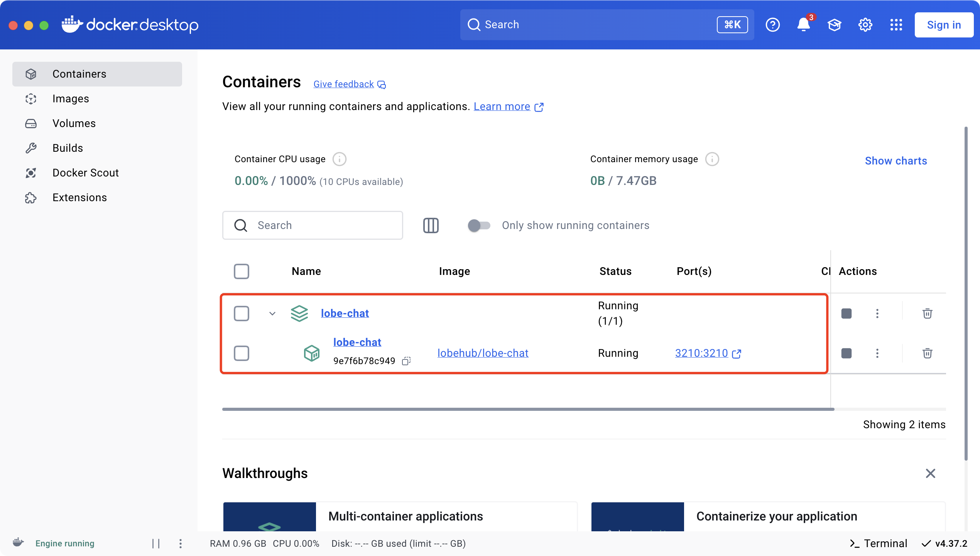The image size is (980, 556).
Task: Open the Volumes panel
Action: [x=74, y=123]
